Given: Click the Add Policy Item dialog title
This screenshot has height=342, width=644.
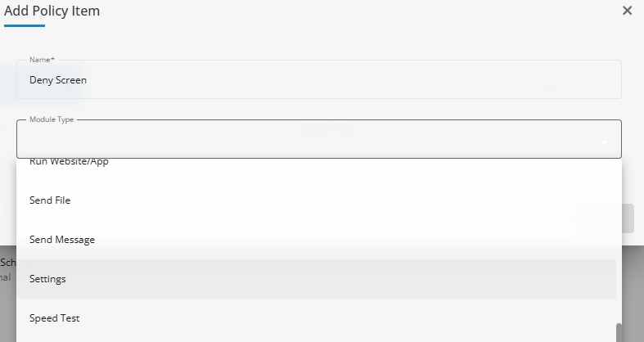Looking at the screenshot, I should (x=52, y=11).
